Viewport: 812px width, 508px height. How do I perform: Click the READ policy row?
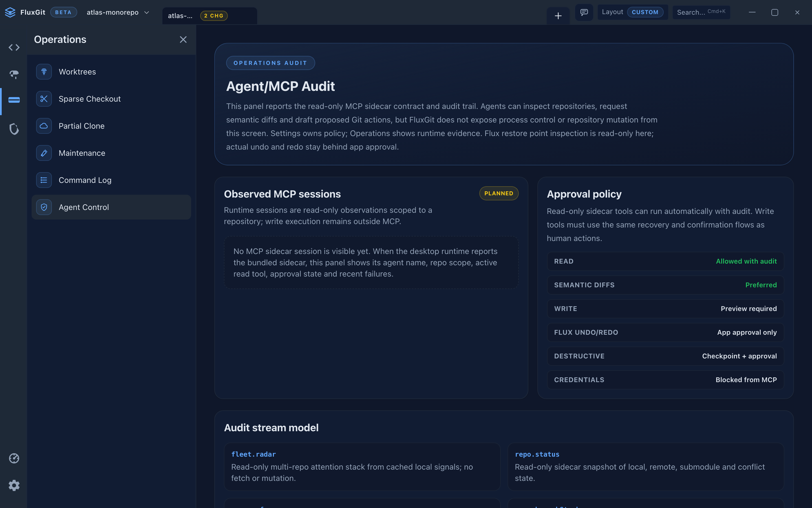(665, 261)
